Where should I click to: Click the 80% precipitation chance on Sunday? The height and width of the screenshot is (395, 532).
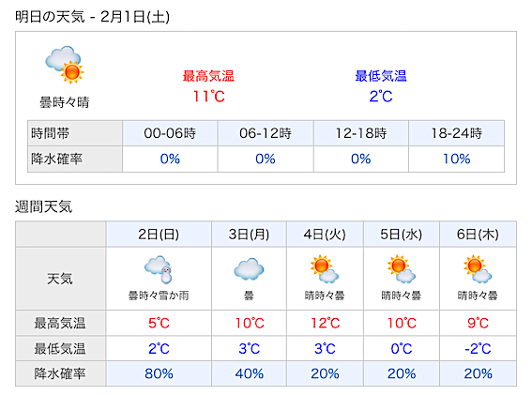coord(159,373)
